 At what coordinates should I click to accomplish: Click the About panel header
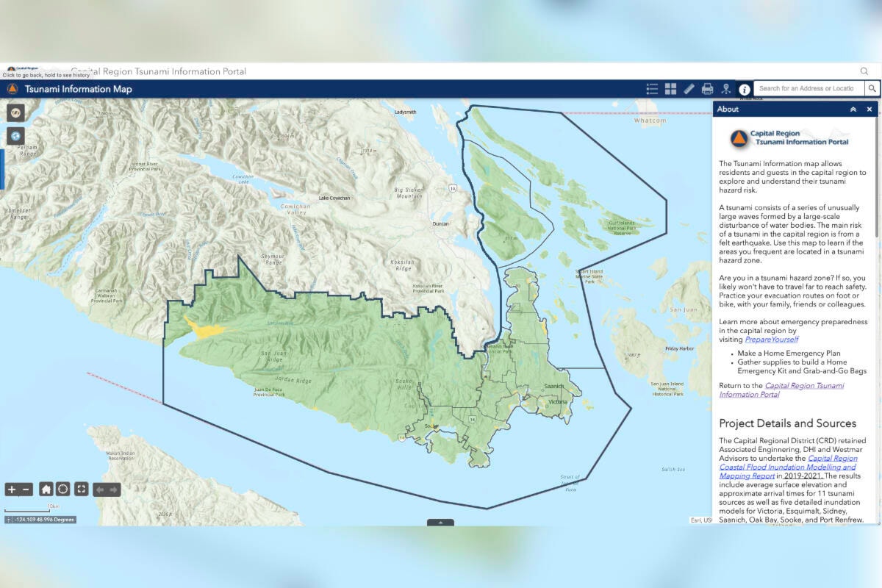coord(728,109)
